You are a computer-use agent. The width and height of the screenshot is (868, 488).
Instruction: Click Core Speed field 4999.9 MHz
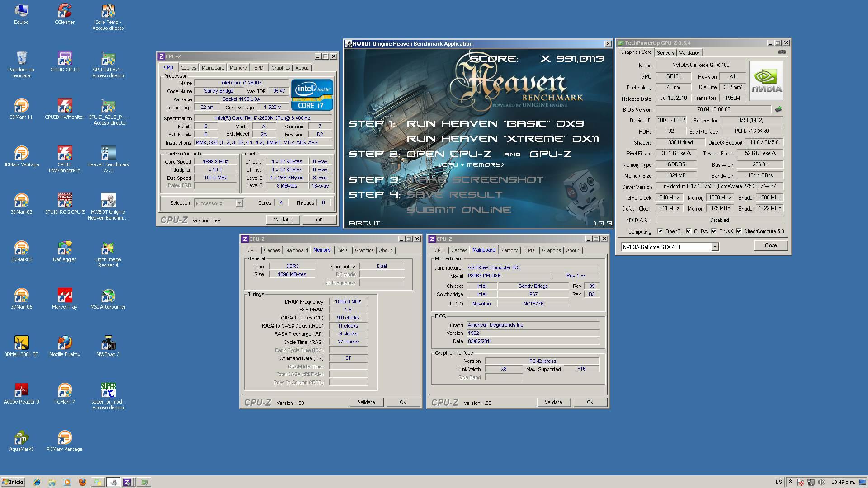[x=216, y=161]
